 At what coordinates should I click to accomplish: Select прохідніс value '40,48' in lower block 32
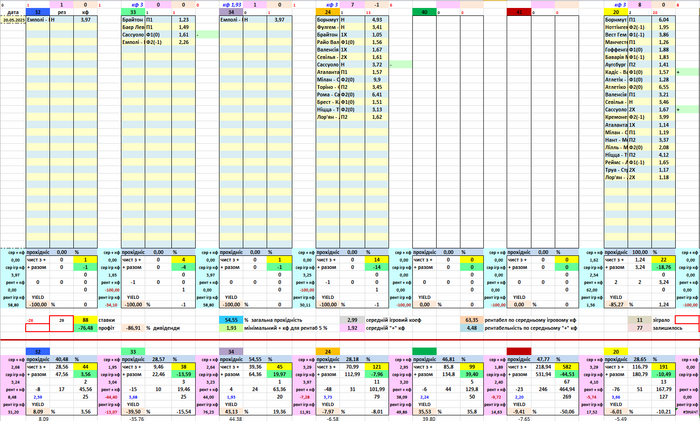point(62,359)
